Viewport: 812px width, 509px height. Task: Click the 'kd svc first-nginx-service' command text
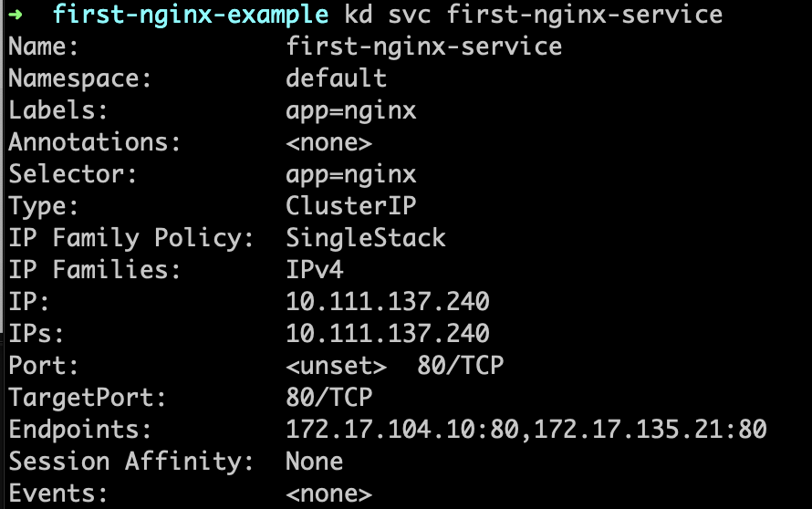pos(534,15)
